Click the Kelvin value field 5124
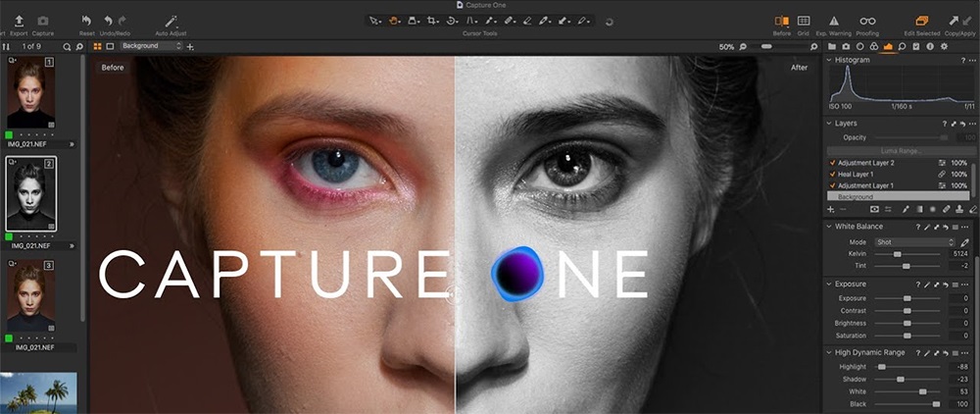Image resolution: width=980 pixels, height=414 pixels. click(958, 254)
